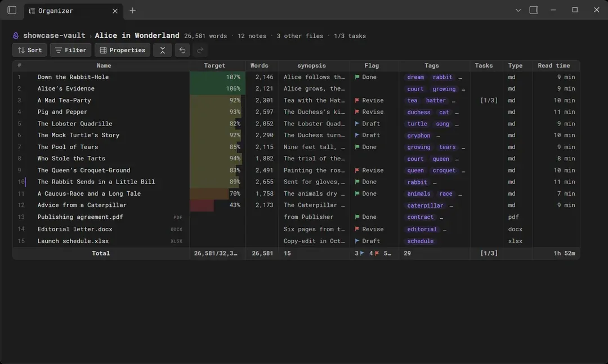Image resolution: width=608 pixels, height=364 pixels.
Task: Toggle the left sidebar icon
Action: click(x=12, y=10)
